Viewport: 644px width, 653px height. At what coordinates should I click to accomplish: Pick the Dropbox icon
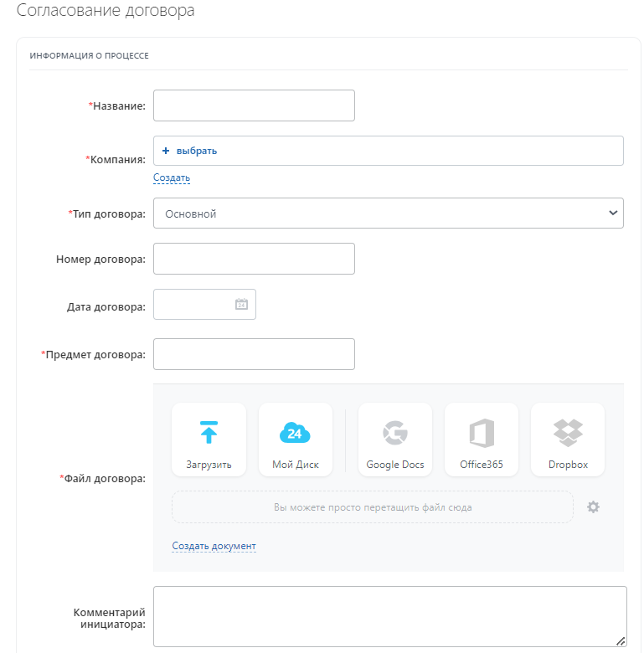tap(568, 433)
